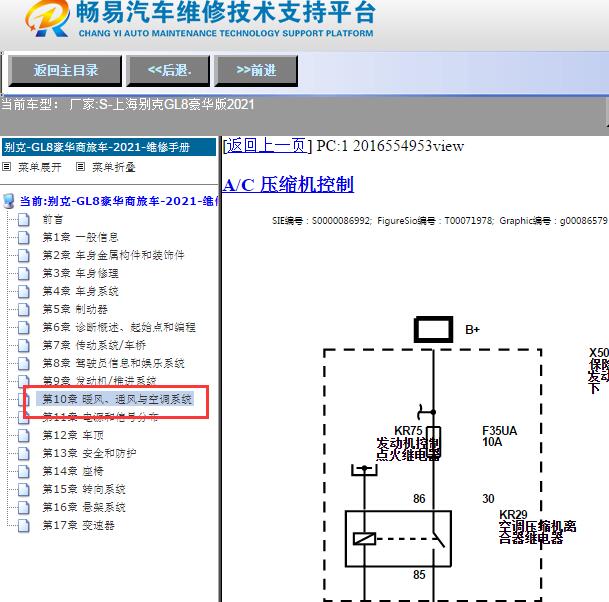
Task: Open 第6章 诊断概述、起始点和编程
Action: [x=119, y=327]
